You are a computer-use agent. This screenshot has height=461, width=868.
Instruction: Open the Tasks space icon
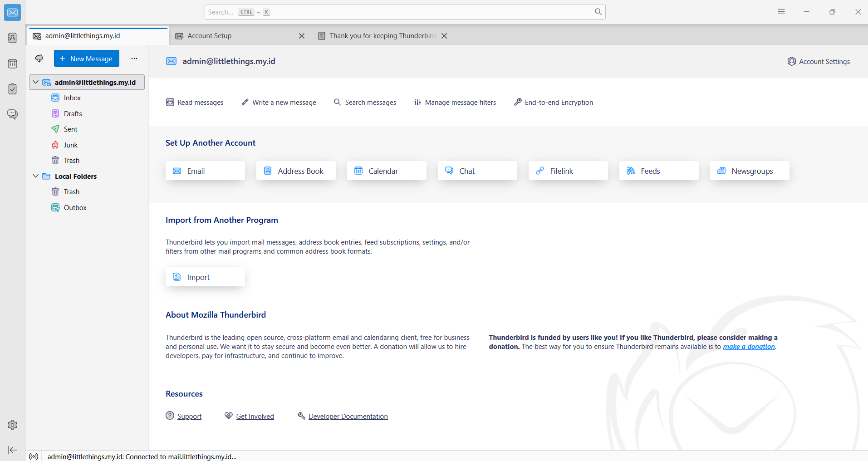point(12,89)
